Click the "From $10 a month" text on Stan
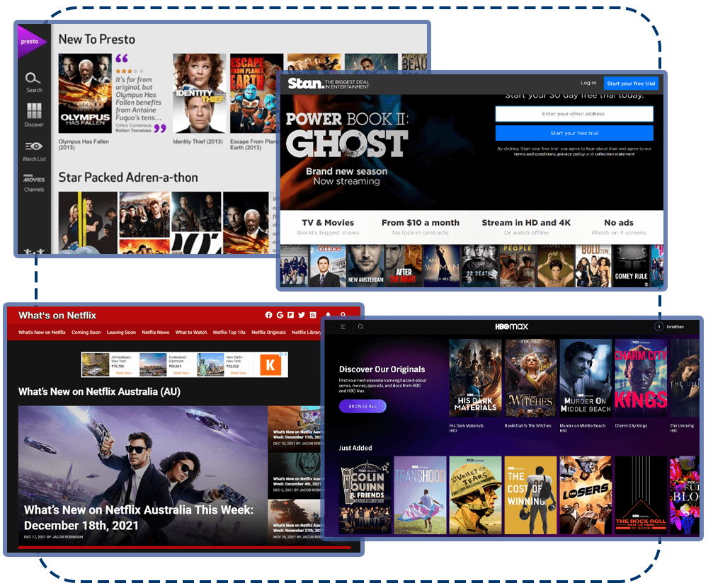The width and height of the screenshot is (713, 588). pyautogui.click(x=420, y=223)
